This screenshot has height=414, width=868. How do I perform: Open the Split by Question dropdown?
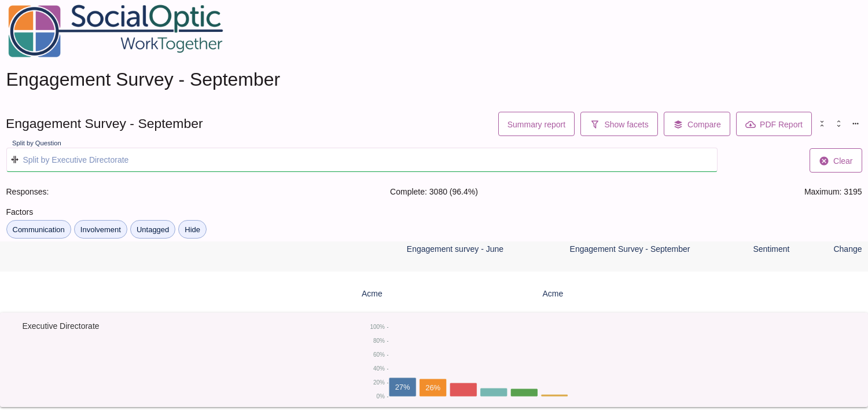pos(362,160)
